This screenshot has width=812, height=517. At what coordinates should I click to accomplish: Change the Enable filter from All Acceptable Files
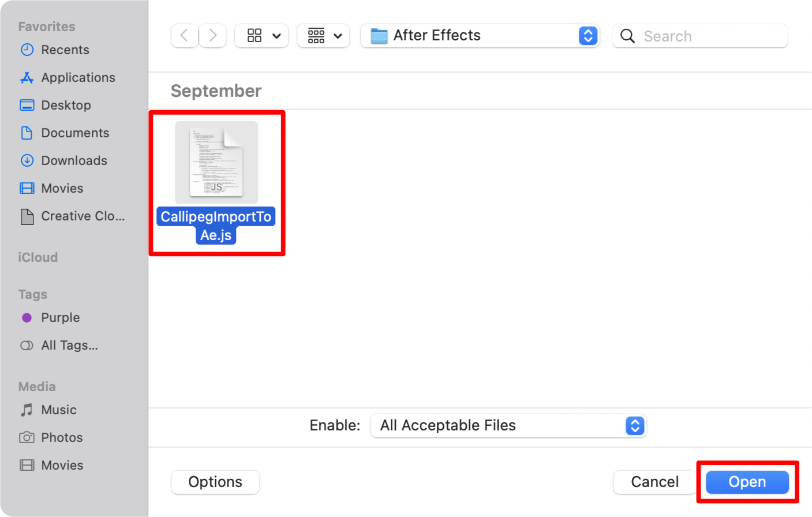point(634,426)
